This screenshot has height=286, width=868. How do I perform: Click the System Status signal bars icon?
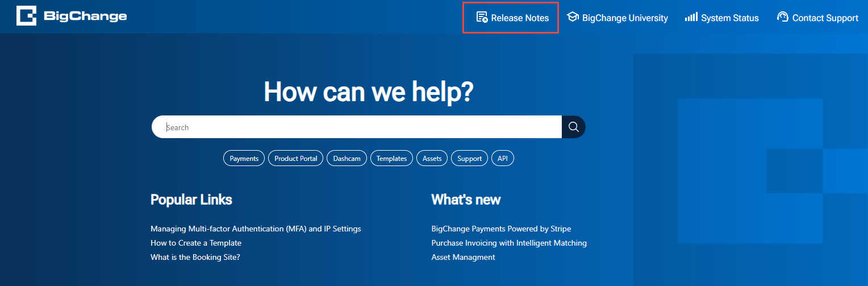691,17
